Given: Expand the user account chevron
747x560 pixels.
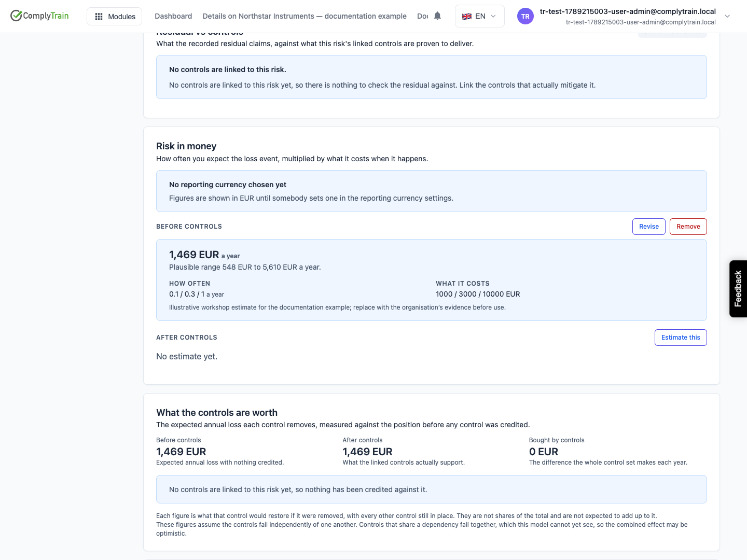Looking at the screenshot, I should (x=727, y=16).
